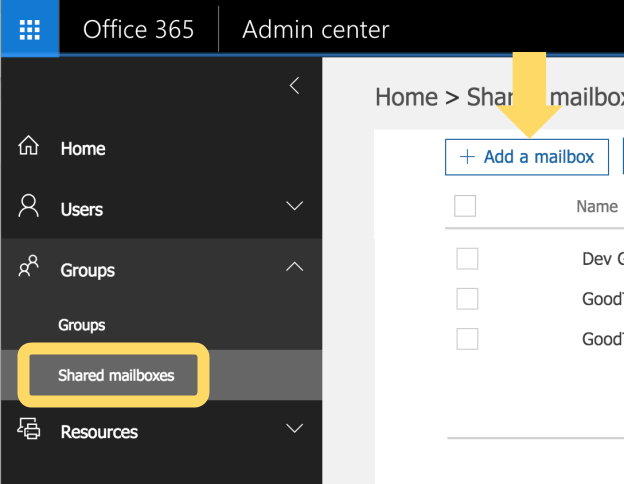Click the Home breadcrumb link

click(406, 97)
